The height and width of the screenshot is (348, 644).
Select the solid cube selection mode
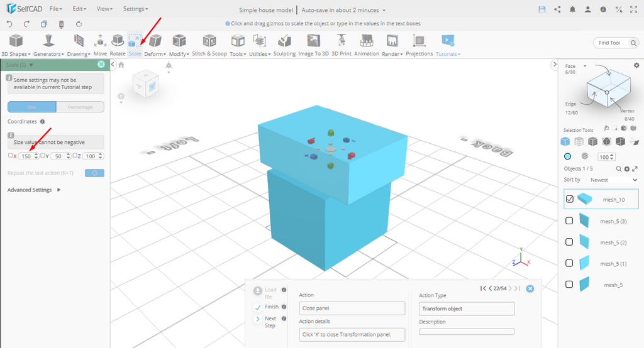(x=565, y=141)
